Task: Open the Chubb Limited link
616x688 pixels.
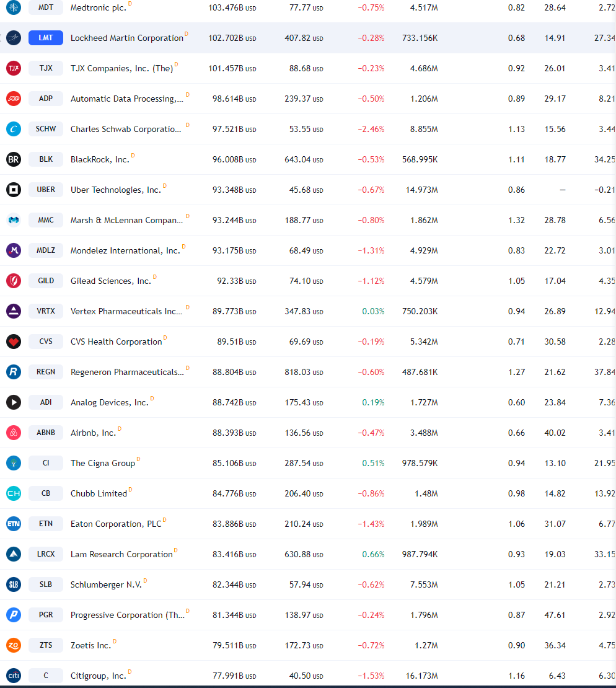Action: [99, 493]
